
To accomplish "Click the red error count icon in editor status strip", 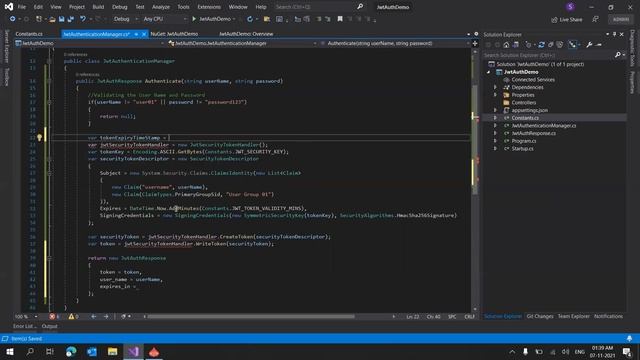I will (52, 316).
